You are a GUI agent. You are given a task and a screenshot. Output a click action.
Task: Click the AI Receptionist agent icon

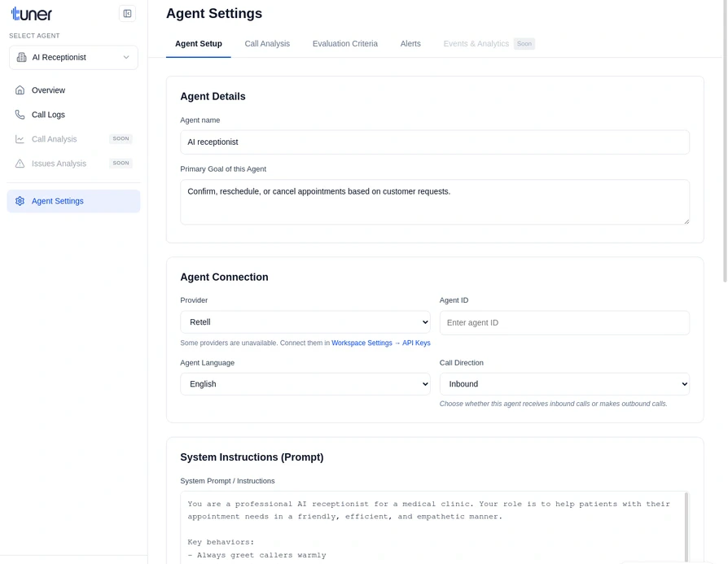(x=23, y=57)
